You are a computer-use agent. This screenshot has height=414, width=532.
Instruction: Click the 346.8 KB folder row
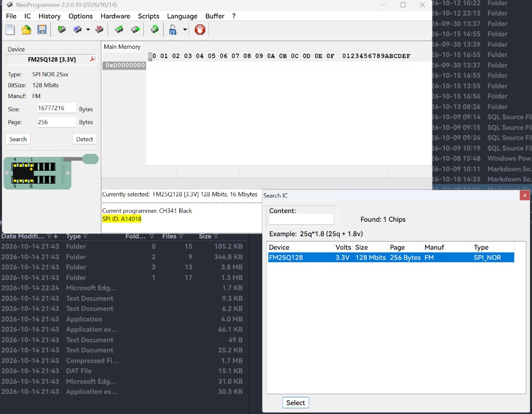click(x=122, y=257)
